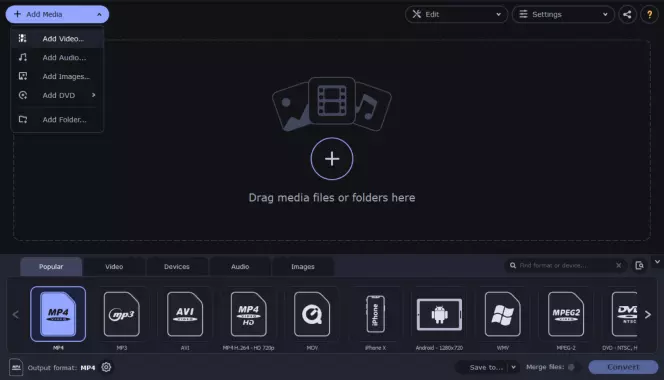Screen dimensions: 664x380
Task: Click the Drag media files or folders text
Action: pos(332,198)
